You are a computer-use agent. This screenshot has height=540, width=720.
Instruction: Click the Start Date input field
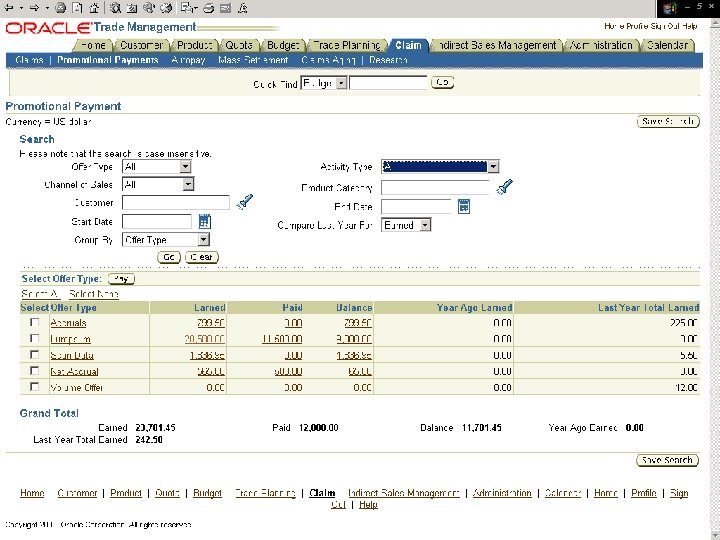[x=157, y=221]
